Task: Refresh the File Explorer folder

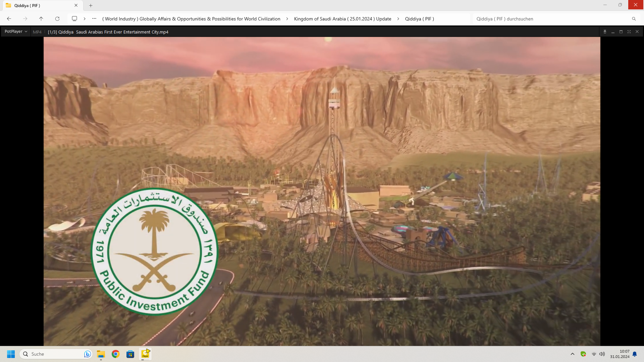Action: [x=57, y=19]
